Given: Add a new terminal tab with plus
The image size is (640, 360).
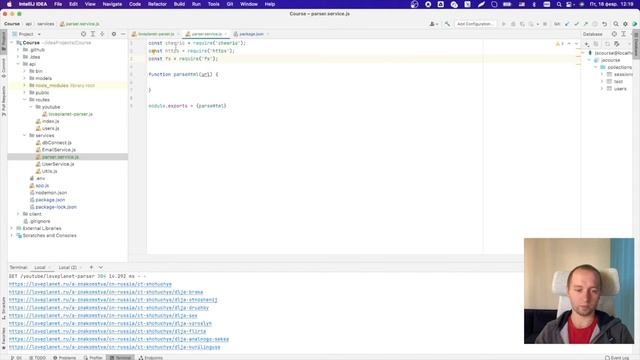Looking at the screenshot, I should click(91, 267).
